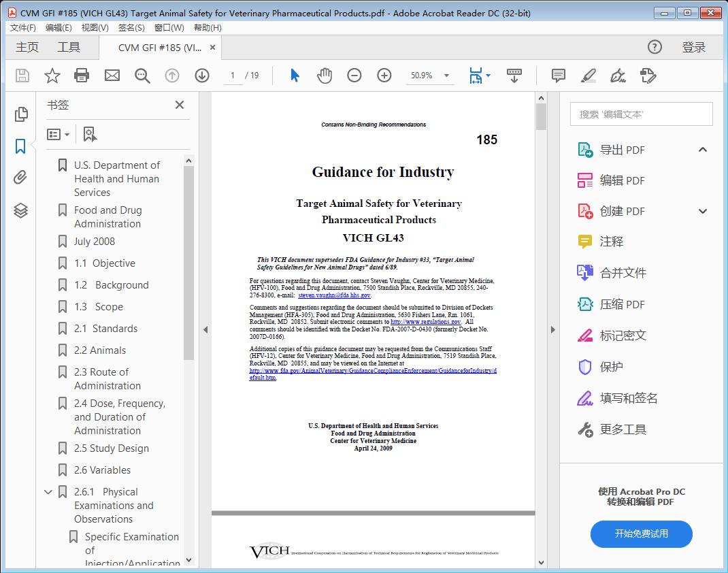
Task: Click the Stamp tool icon
Action: 648,76
